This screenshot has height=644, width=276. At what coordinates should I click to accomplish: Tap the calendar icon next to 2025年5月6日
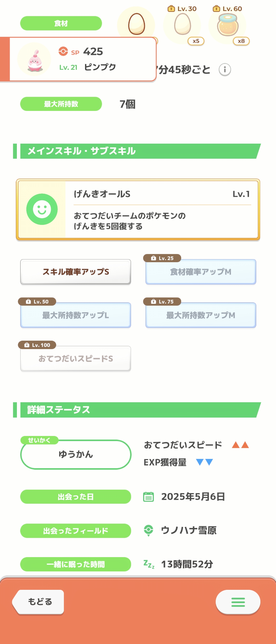(148, 497)
